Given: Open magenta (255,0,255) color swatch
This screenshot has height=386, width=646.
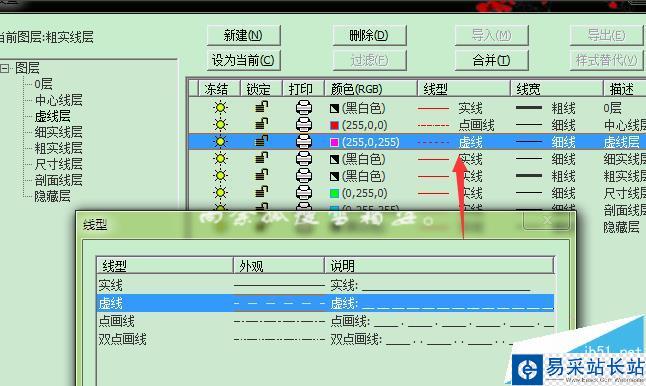Looking at the screenshot, I should point(334,143).
